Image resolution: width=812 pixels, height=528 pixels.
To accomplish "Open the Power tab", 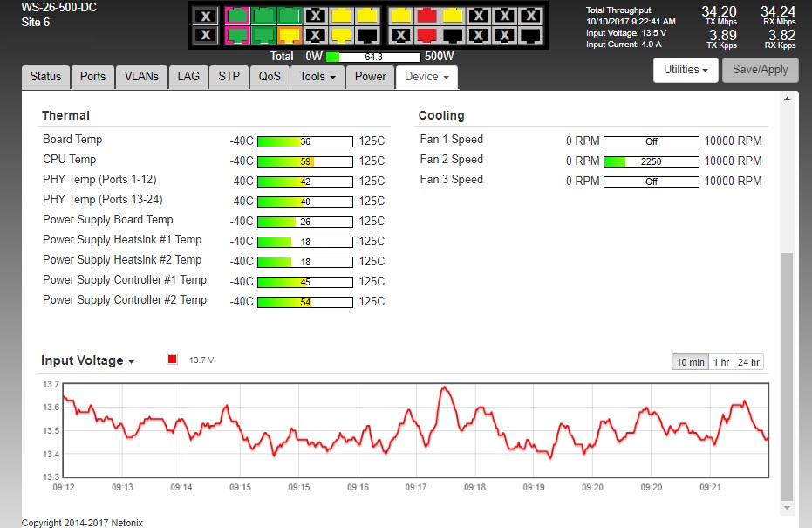I will pyautogui.click(x=370, y=77).
